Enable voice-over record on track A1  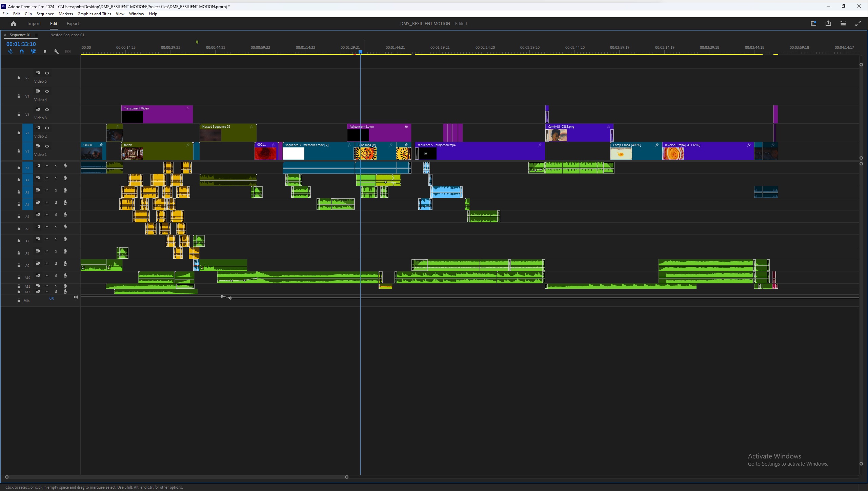point(65,166)
